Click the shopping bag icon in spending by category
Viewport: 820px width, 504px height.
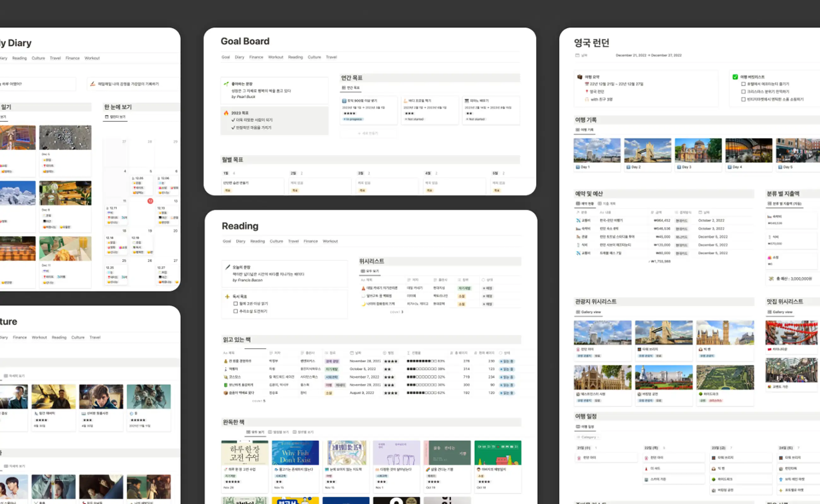click(770, 258)
